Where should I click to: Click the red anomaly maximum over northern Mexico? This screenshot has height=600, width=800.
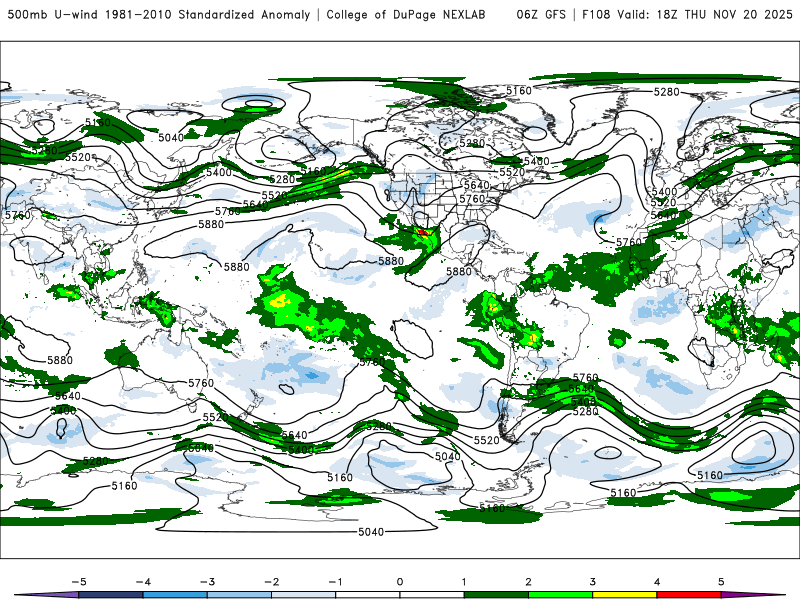[423, 233]
